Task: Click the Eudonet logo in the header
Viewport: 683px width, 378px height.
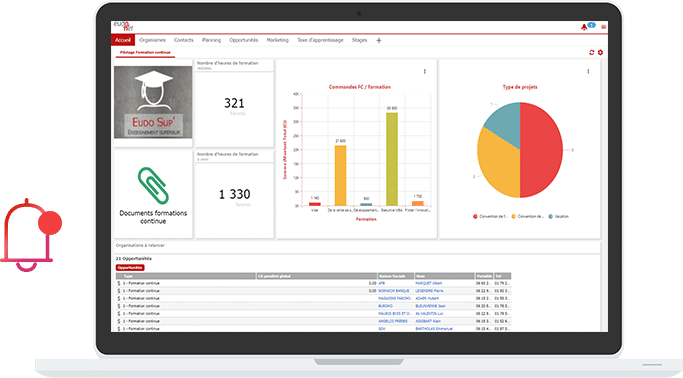Action: point(123,26)
